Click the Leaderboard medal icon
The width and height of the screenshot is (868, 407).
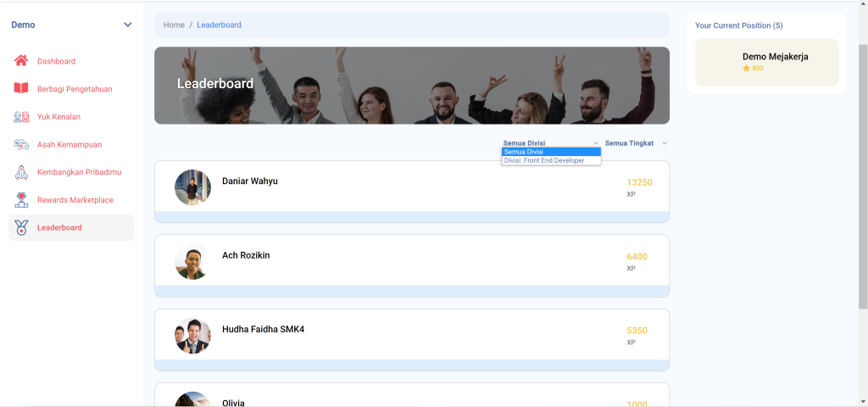(21, 227)
